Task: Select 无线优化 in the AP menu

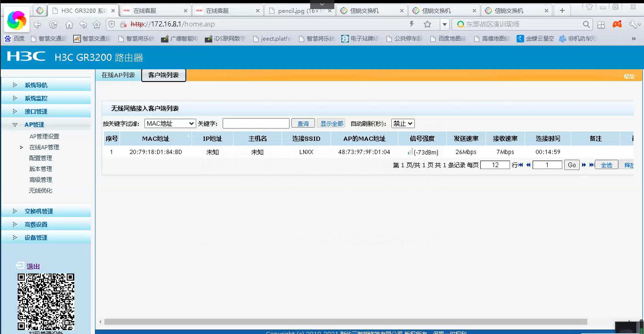Action: [40, 190]
